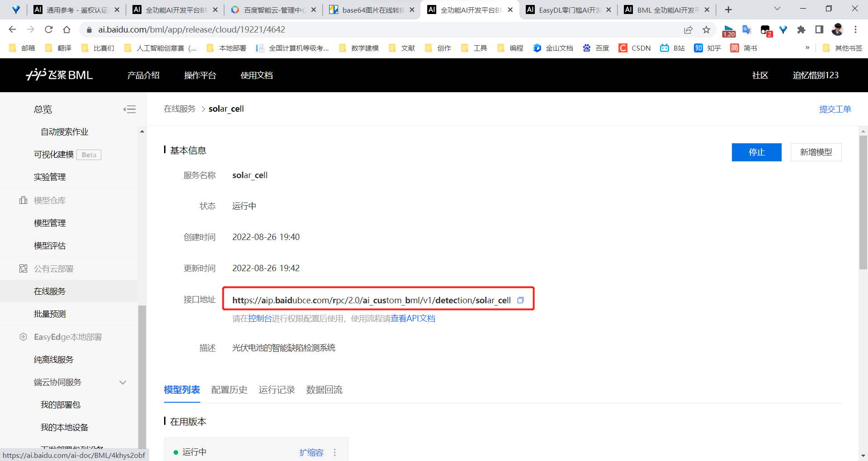Copy the API interface address
868x461 pixels.
pos(521,300)
